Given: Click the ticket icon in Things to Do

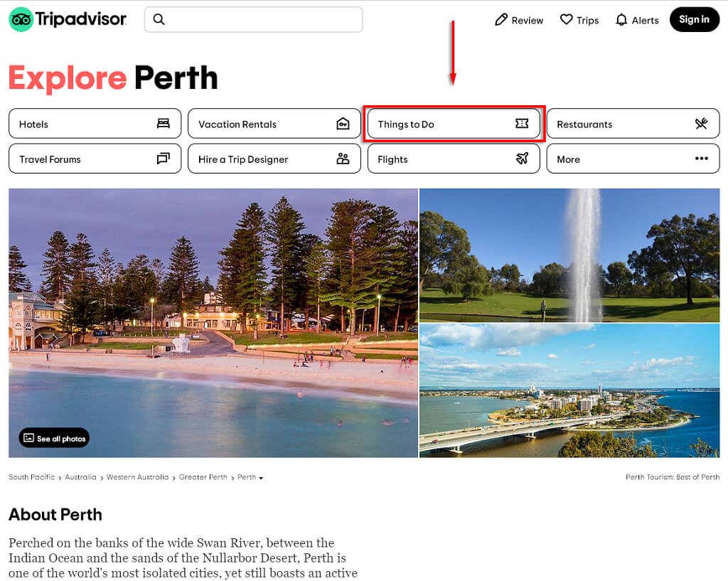Looking at the screenshot, I should pyautogui.click(x=522, y=124).
